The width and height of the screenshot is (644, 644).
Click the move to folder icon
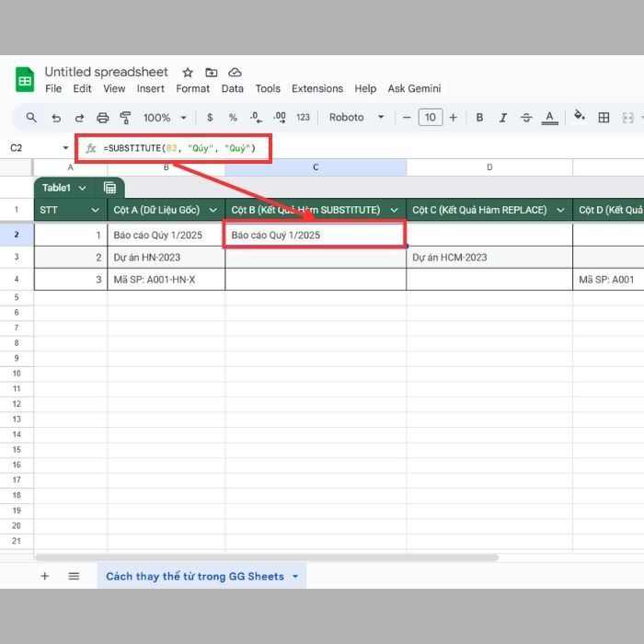click(x=211, y=73)
